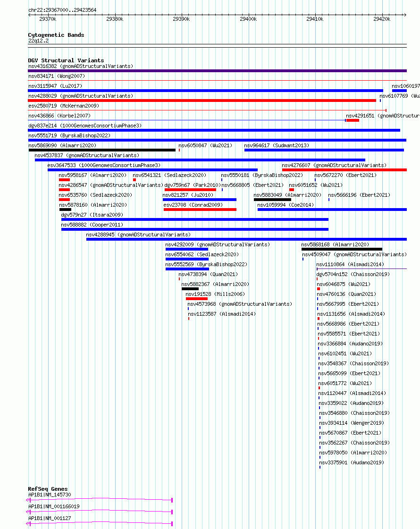This screenshot has width=420, height=529.
Task: Select the AP1B1|NM_001127 transcript
Action: [50, 518]
